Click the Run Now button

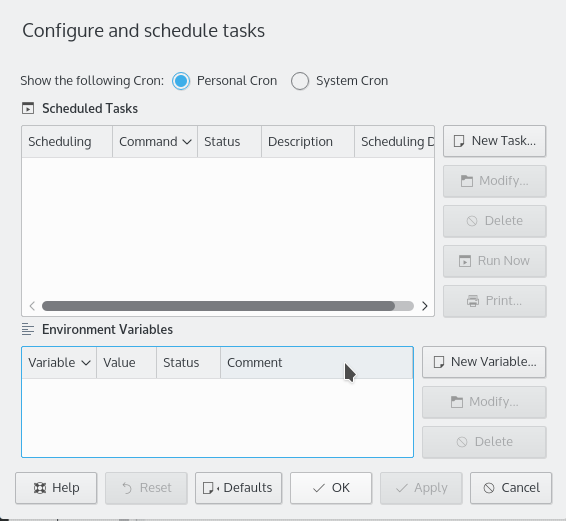tap(495, 261)
